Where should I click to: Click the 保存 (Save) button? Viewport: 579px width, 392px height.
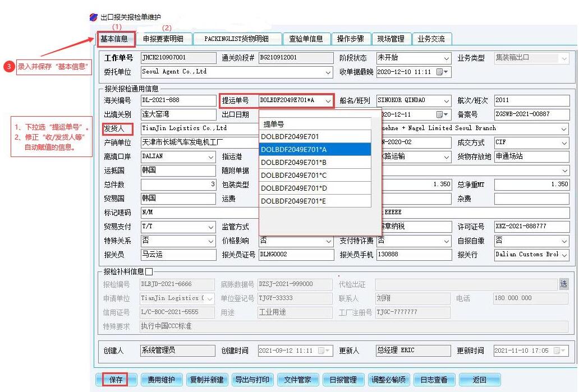116,380
